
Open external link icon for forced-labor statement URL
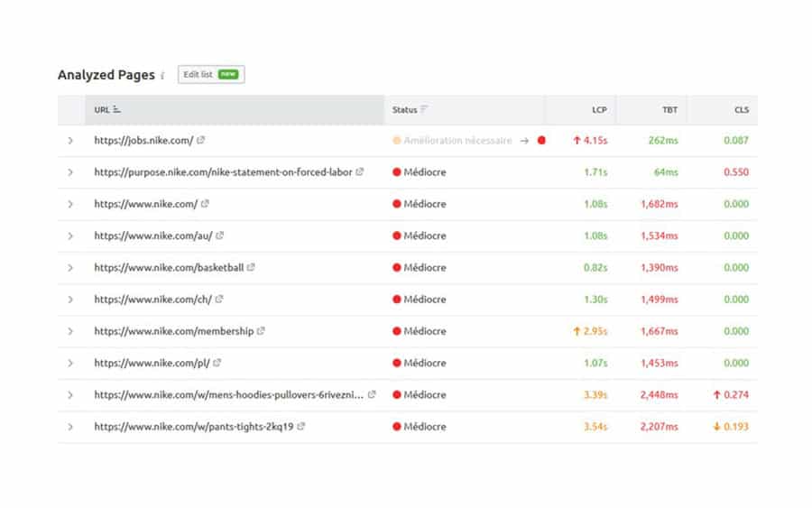click(360, 171)
